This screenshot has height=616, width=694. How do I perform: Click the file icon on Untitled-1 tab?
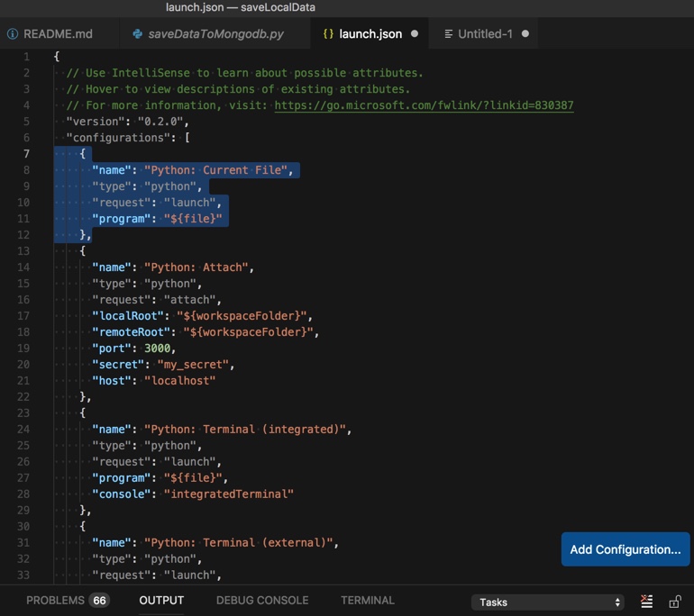449,34
